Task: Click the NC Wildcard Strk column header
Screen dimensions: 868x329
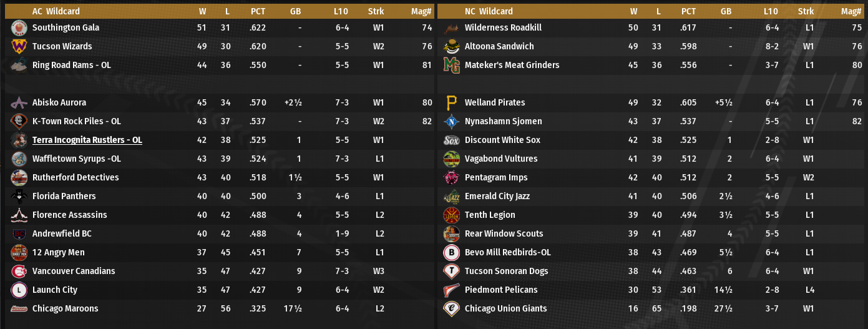Action: click(806, 11)
